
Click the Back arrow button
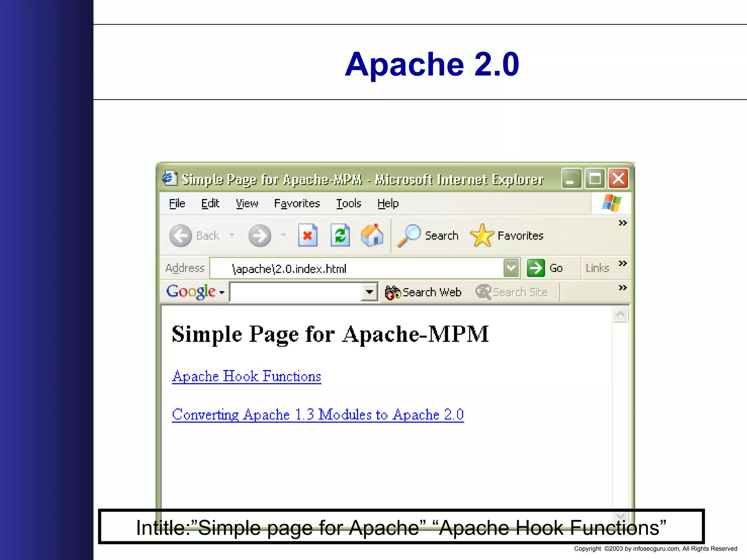click(181, 236)
